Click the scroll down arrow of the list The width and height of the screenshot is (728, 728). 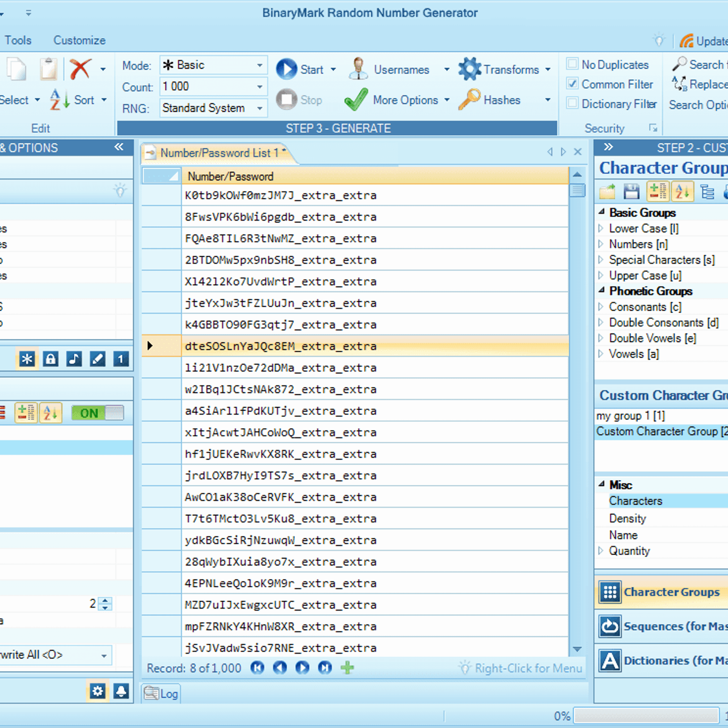[x=577, y=649]
